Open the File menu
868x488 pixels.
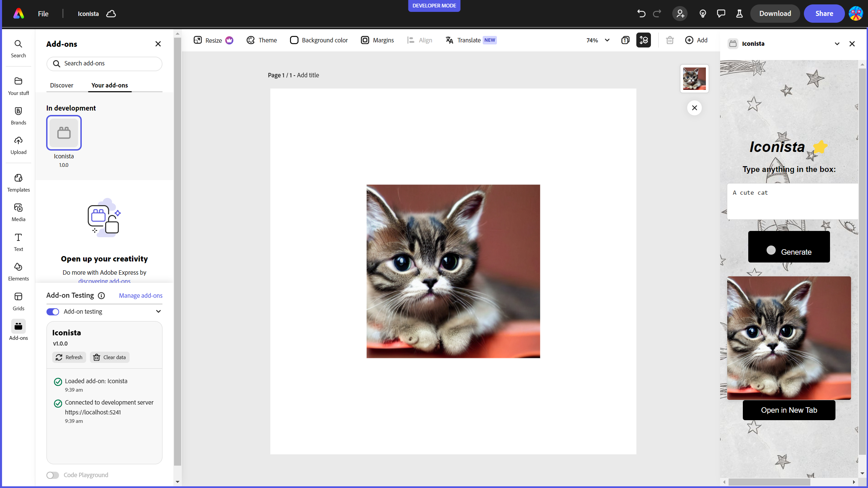(x=43, y=14)
